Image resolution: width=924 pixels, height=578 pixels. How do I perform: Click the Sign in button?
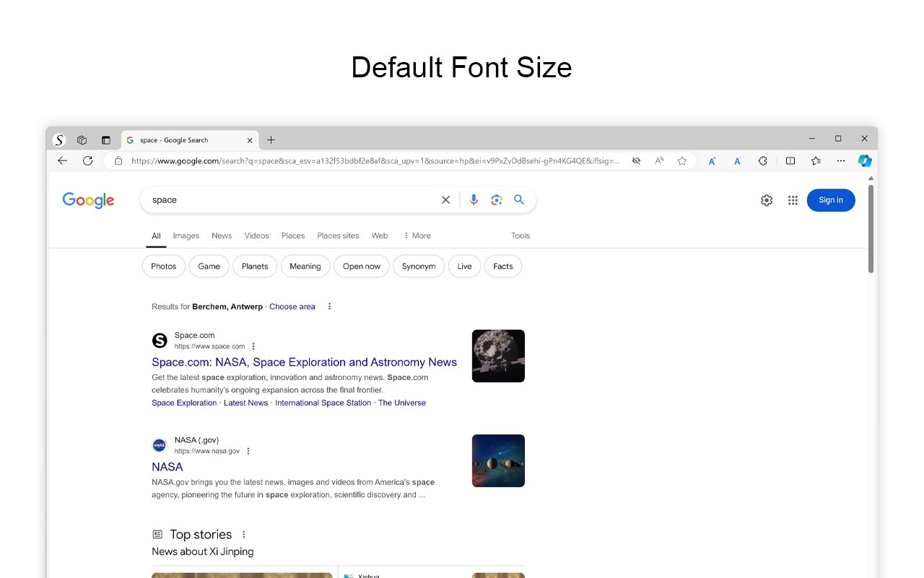pyautogui.click(x=831, y=200)
